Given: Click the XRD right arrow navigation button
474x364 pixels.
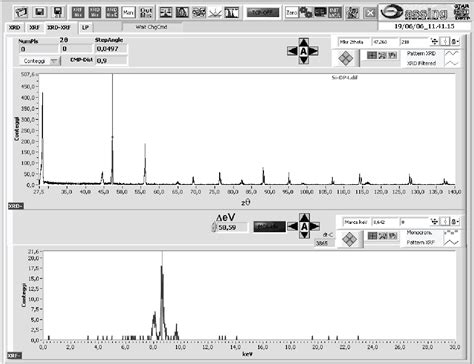Looking at the screenshot, I should (x=314, y=51).
